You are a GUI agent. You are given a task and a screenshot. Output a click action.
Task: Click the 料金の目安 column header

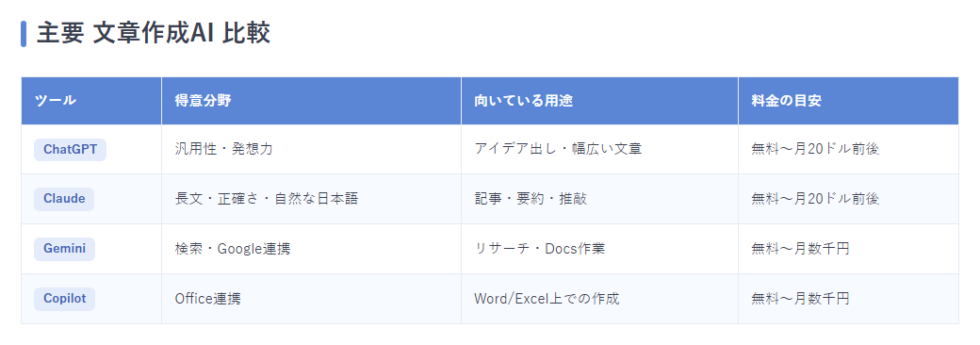coord(848,101)
